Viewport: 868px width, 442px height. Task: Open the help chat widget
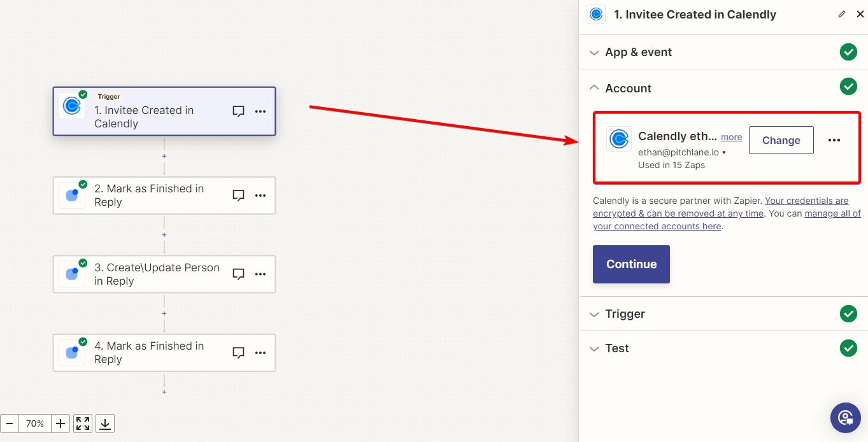846,418
